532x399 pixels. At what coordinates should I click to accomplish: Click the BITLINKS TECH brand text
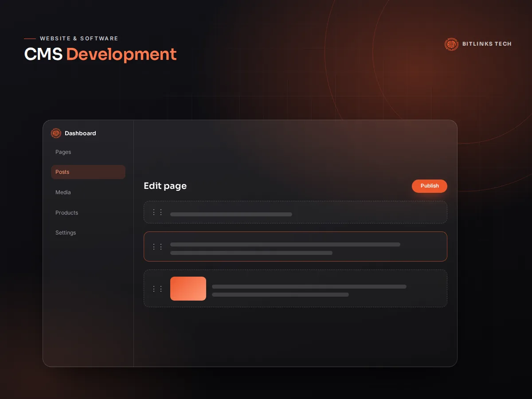point(487,44)
